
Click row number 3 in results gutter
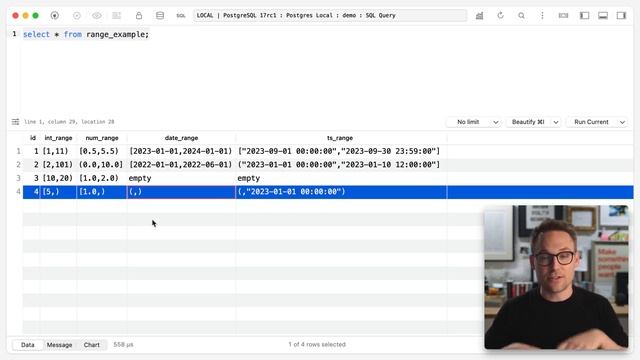click(18, 178)
